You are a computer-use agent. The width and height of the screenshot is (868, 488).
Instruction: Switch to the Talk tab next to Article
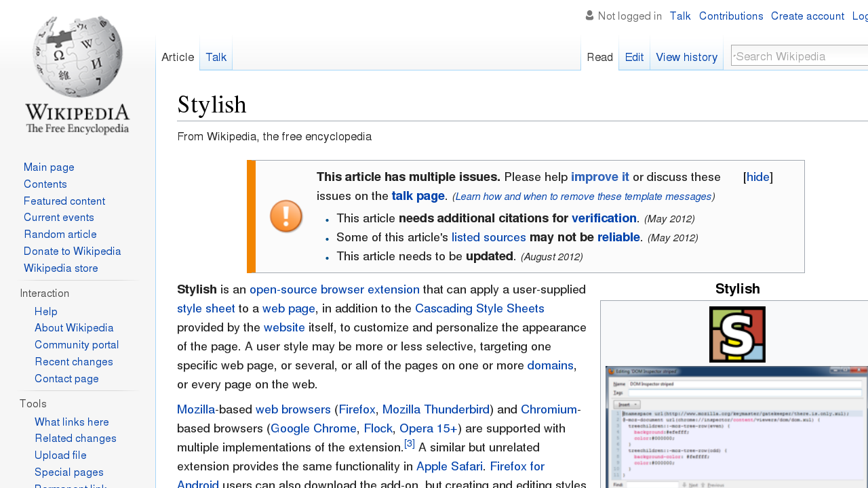(216, 57)
